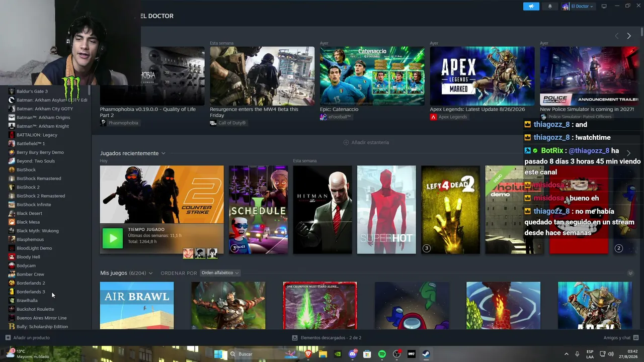Open Discord from taskbar
The image size is (644, 362).
353,354
